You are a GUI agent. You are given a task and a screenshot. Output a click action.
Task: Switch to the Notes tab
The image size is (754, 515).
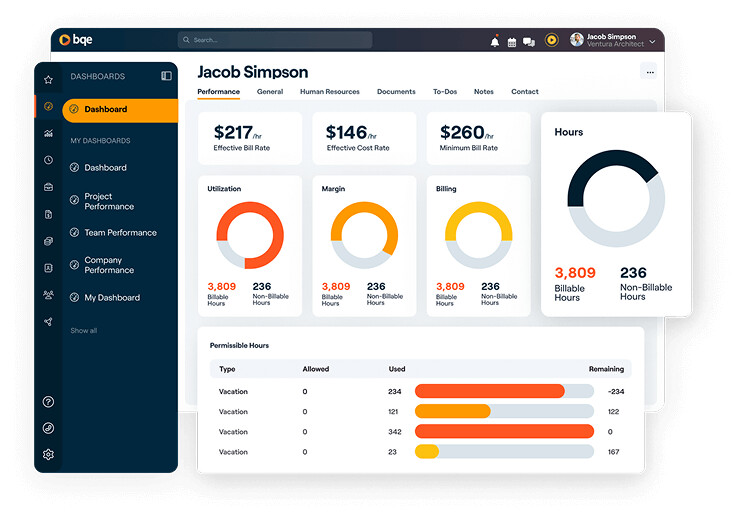[x=484, y=92]
